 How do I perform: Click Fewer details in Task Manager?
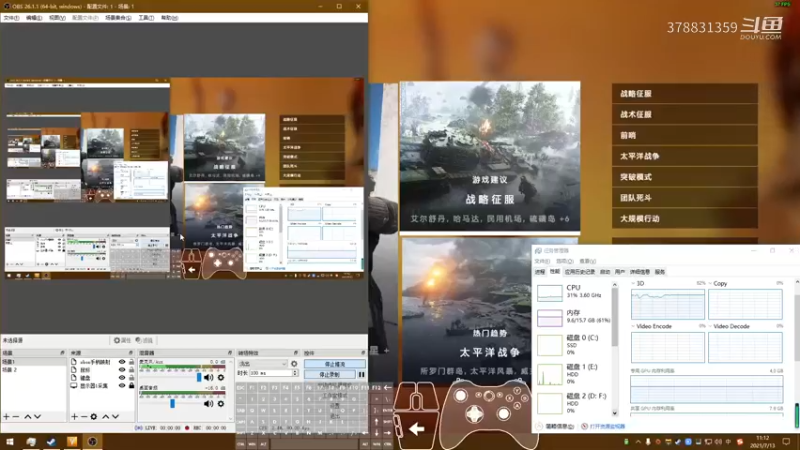tap(555, 427)
